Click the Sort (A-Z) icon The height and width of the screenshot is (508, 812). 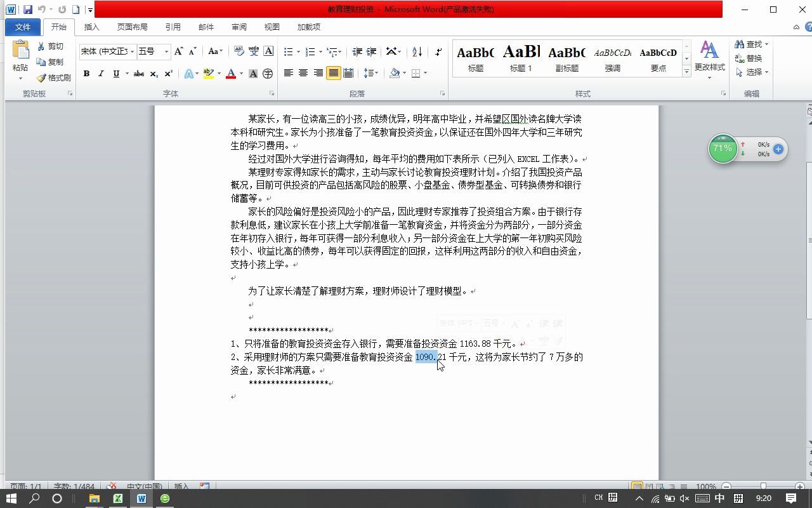pos(417,51)
